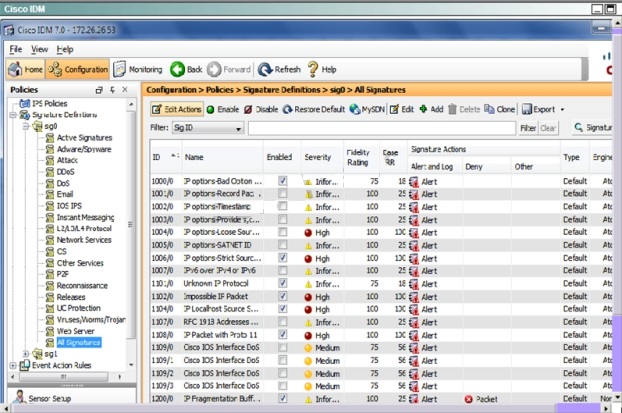Pin the Policies panel
The height and width of the screenshot is (413, 622).
point(112,90)
